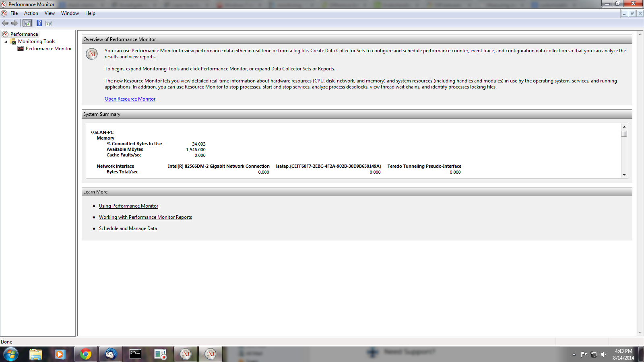The image size is (644, 362).
Task: Open the Help menu
Action: [90, 13]
